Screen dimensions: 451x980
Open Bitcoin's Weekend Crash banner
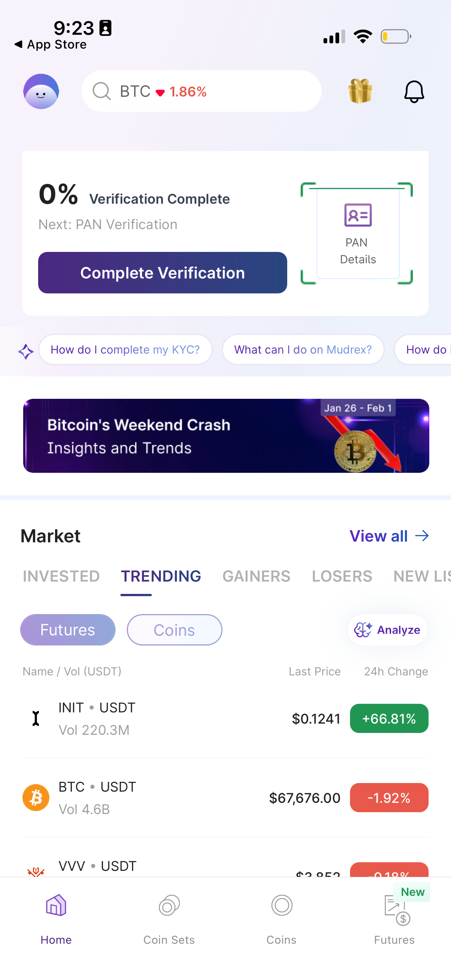226,435
